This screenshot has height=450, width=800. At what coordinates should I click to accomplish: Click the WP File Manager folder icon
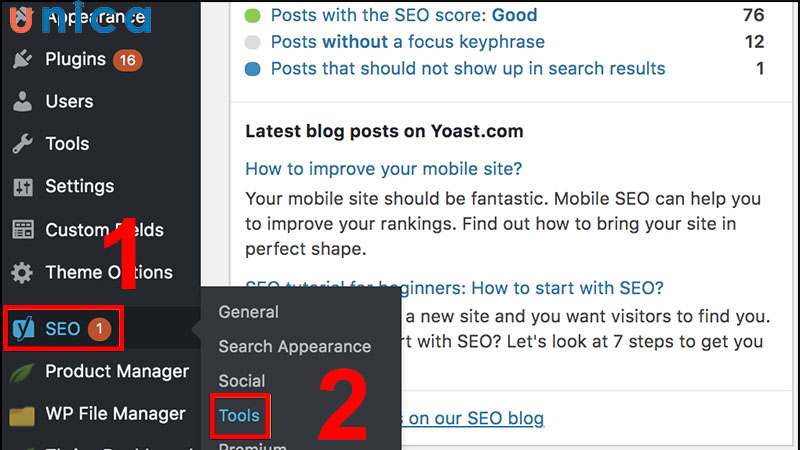[22, 414]
